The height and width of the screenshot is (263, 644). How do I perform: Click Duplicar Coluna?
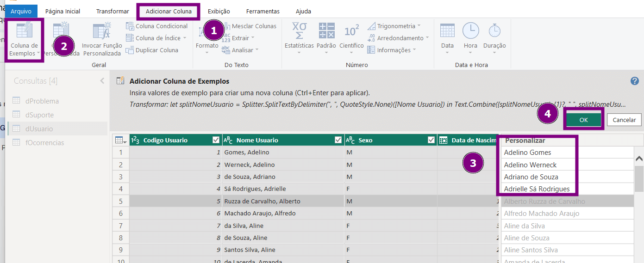click(152, 50)
